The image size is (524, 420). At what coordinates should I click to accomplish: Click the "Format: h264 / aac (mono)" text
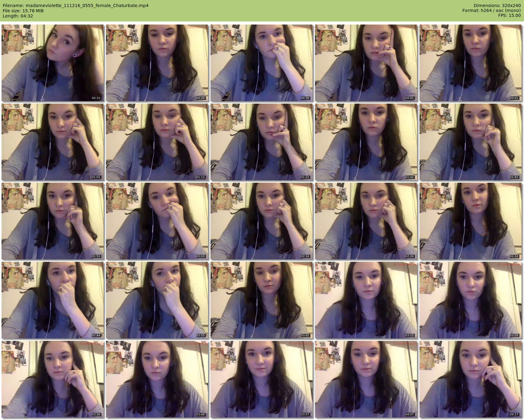pos(492,10)
